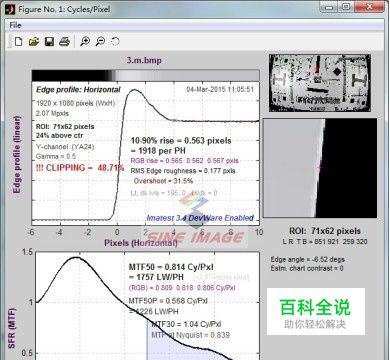Click the 'Overshoot = 31.5%' text
This screenshot has width=390, height=360.
pyautogui.click(x=163, y=181)
